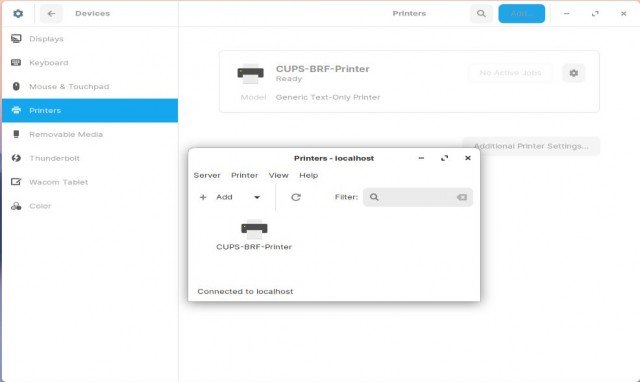Screen dimensions: 640x382
Task: Open the Server menu
Action: click(207, 175)
